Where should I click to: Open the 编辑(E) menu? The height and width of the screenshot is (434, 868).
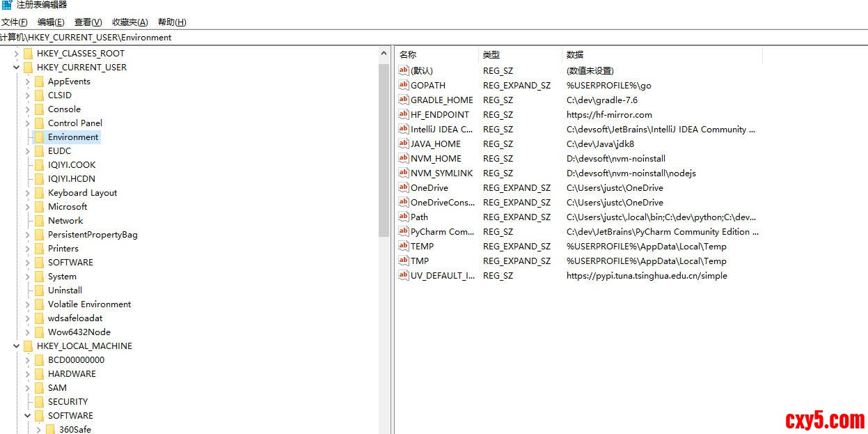click(x=51, y=22)
